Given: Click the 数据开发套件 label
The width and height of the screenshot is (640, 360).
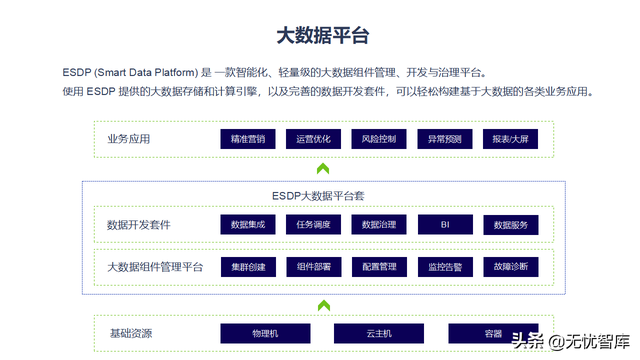Looking at the screenshot, I should click(139, 225).
